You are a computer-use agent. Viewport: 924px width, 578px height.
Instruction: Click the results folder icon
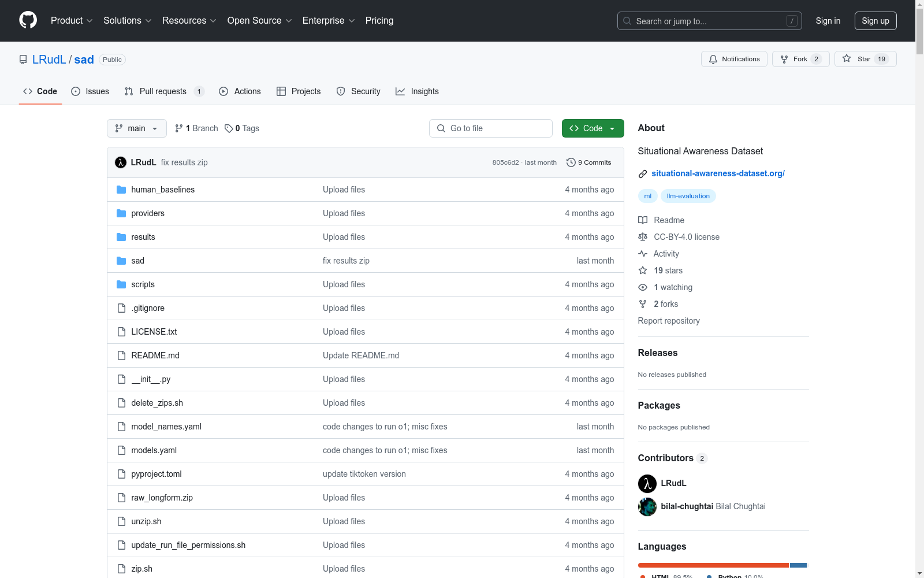coord(121,237)
